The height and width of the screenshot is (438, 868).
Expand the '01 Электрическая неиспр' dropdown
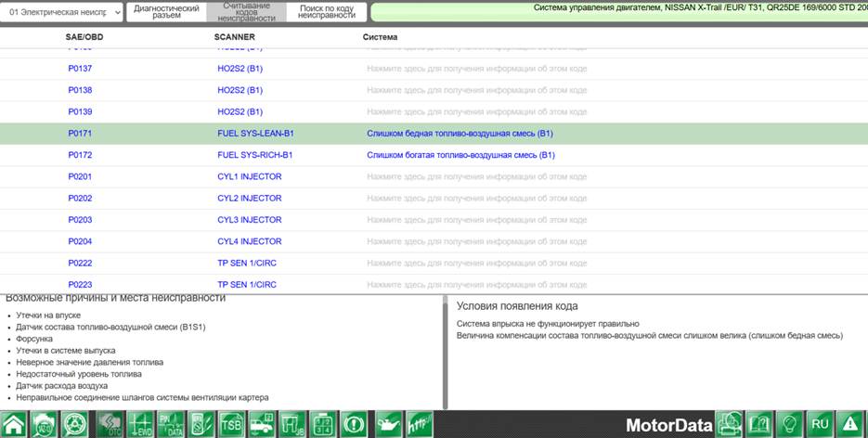(x=61, y=12)
